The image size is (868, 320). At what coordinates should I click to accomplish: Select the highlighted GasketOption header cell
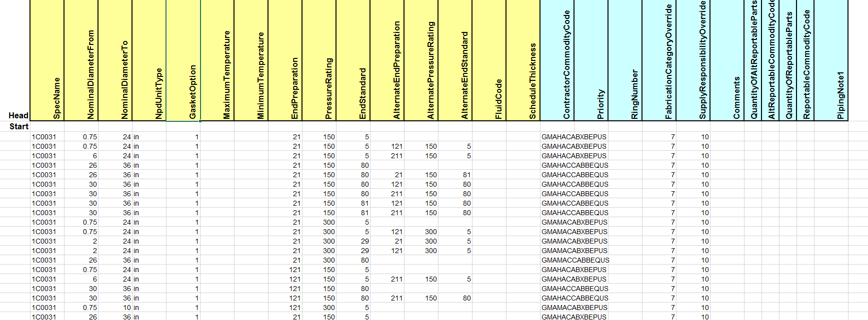pyautogui.click(x=183, y=60)
